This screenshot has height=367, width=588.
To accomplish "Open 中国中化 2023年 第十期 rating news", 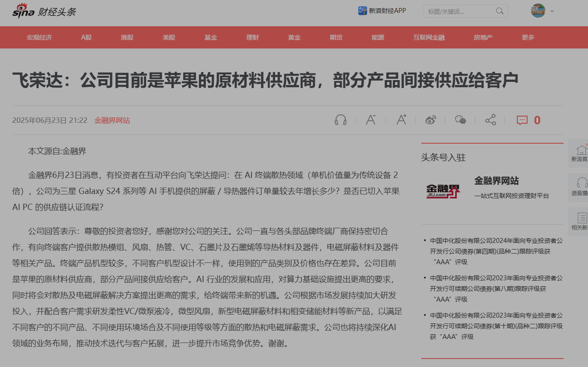I will [496, 326].
